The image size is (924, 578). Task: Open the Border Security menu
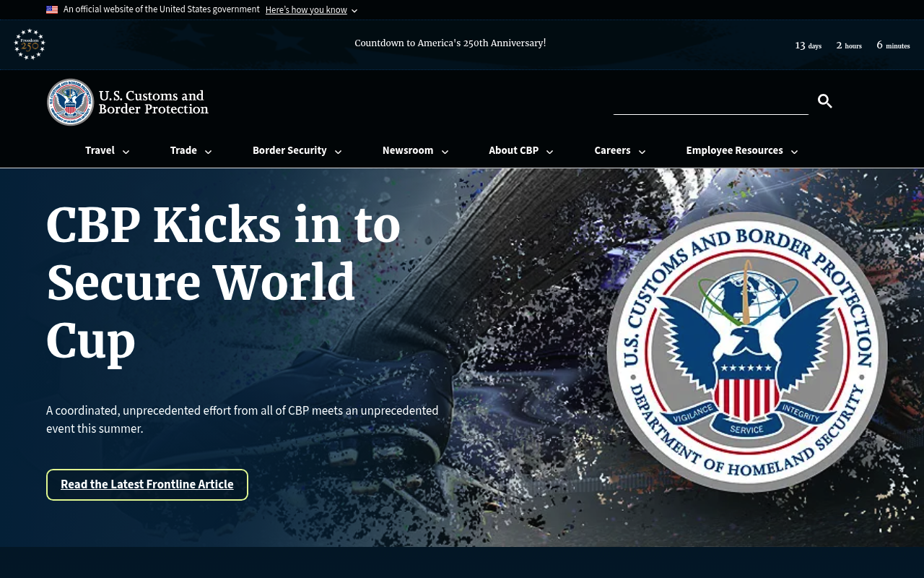click(x=289, y=150)
